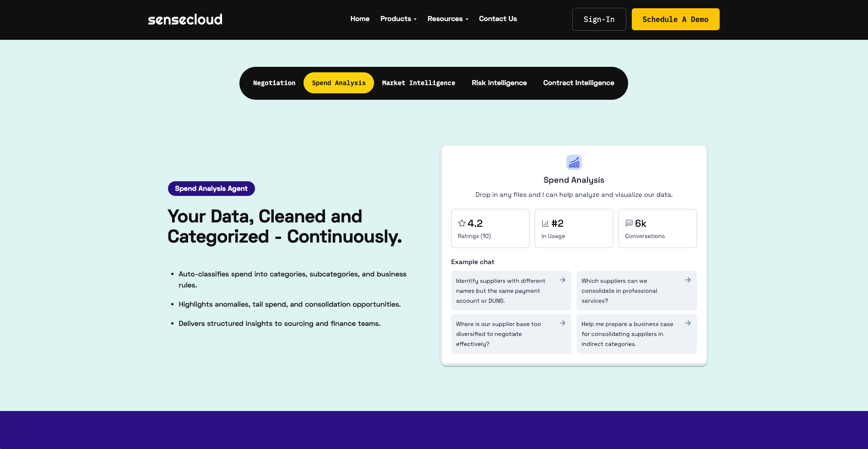Click the arrow on the business case preparation prompt

point(688,323)
